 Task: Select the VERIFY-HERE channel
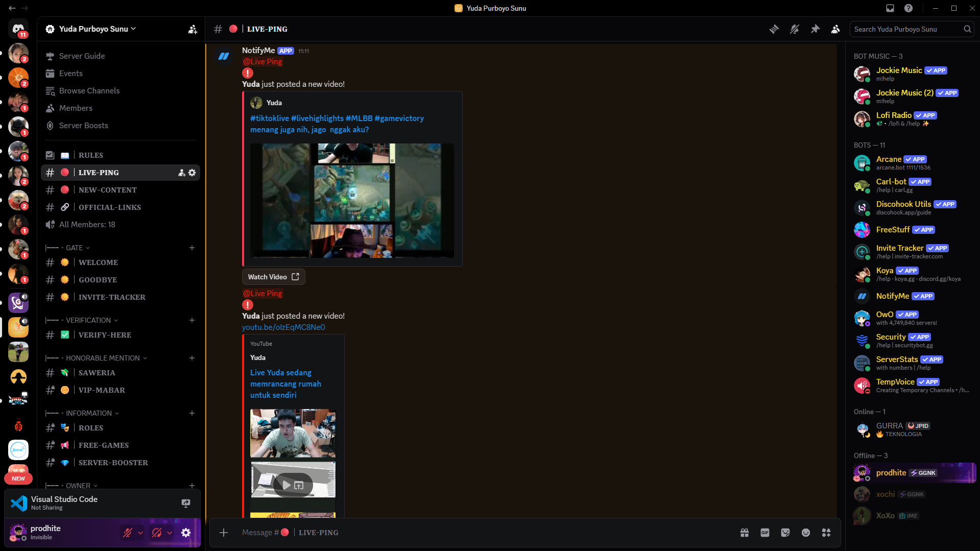pos(121,334)
